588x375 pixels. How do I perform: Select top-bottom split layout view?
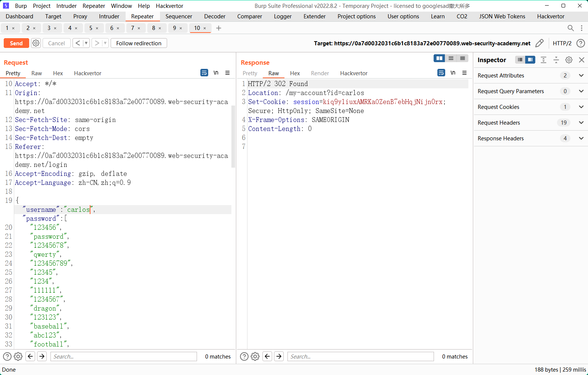point(451,58)
